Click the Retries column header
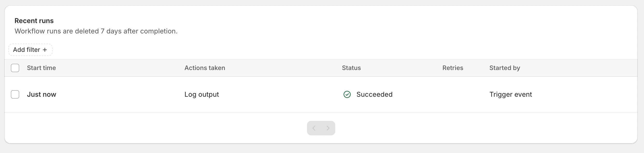This screenshot has height=153, width=644. [x=453, y=68]
